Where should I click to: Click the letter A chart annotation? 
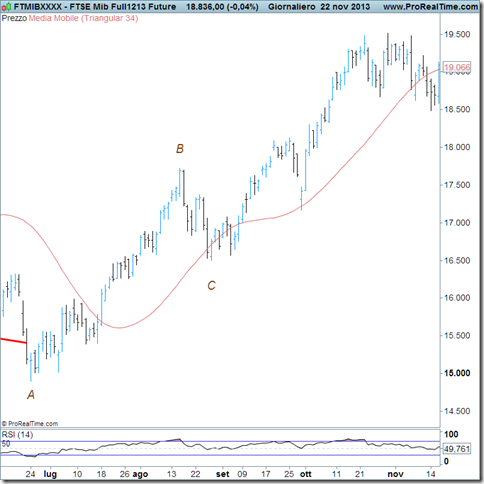click(31, 395)
